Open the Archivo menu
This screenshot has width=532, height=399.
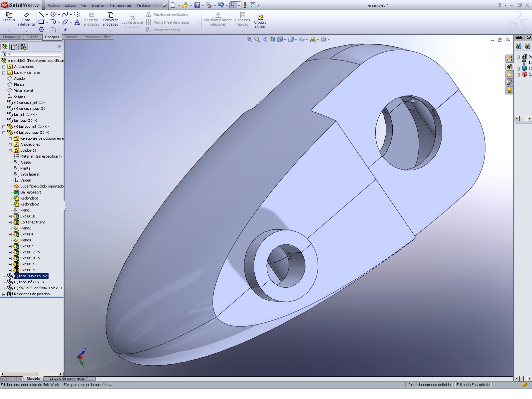(x=54, y=5)
